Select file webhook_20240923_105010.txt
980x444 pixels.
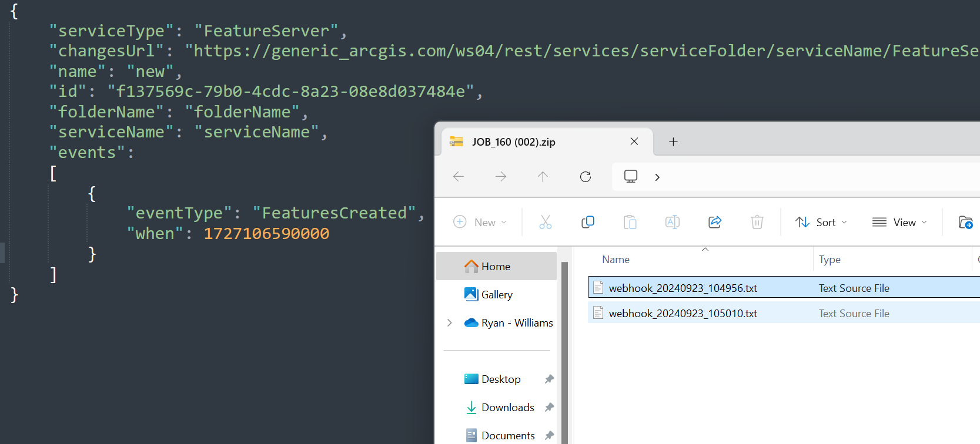[683, 313]
